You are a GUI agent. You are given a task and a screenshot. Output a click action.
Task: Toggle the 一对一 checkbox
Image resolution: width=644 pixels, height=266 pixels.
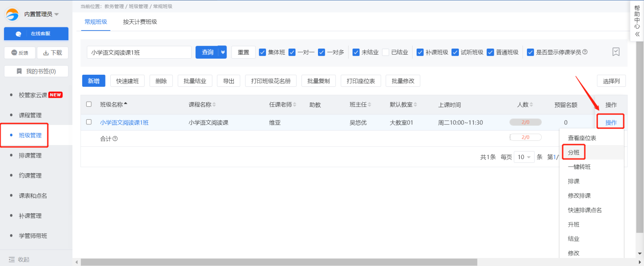coord(292,52)
